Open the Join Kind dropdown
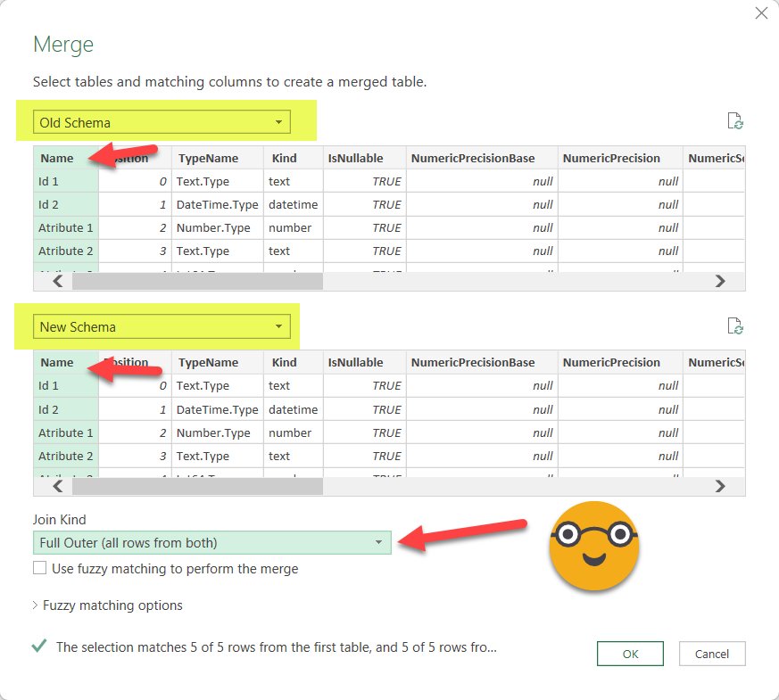779x700 pixels. pos(212,542)
